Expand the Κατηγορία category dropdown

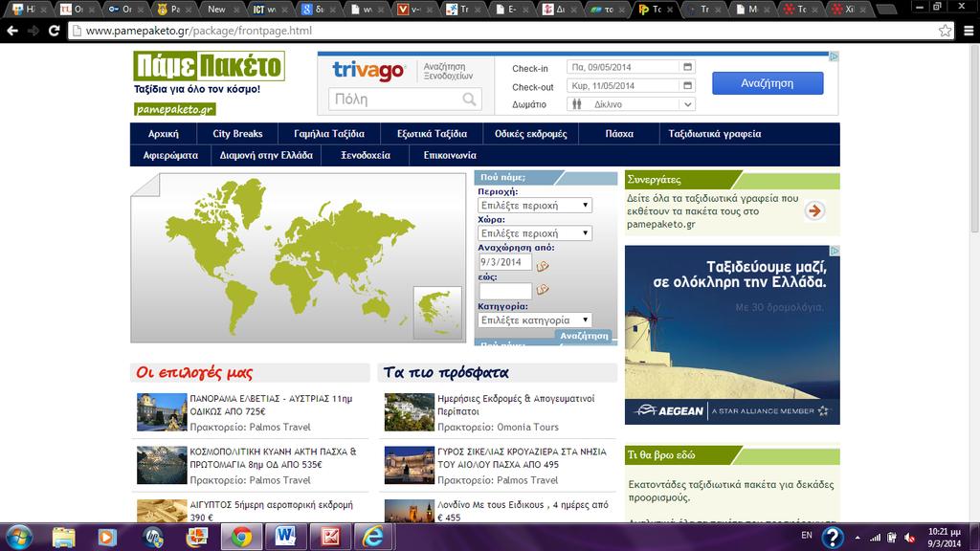point(534,320)
